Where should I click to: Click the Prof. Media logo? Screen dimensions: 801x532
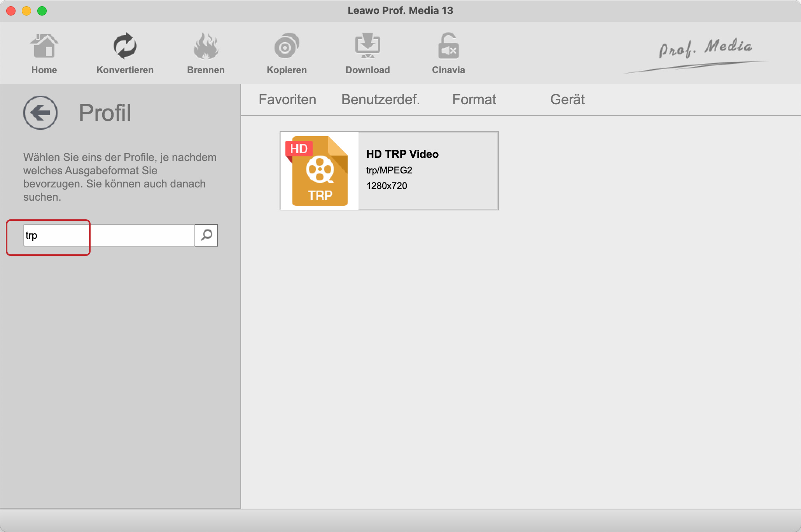click(x=697, y=55)
